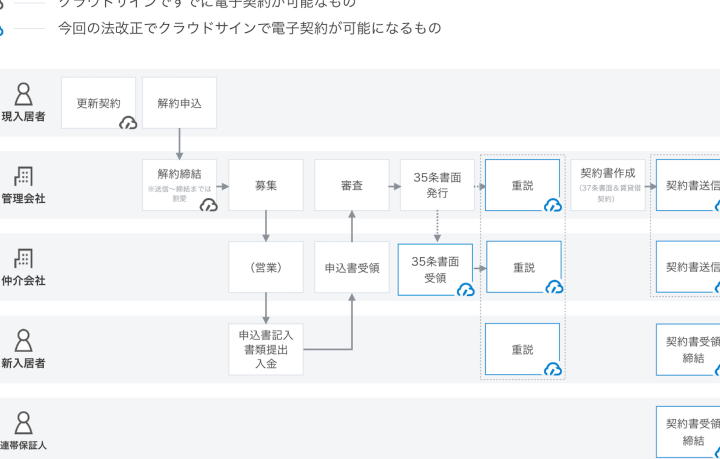Image resolution: width=720 pixels, height=459 pixels.
Task: Click 契約書受領締結 box in 新入居者 row
Action: (x=688, y=349)
